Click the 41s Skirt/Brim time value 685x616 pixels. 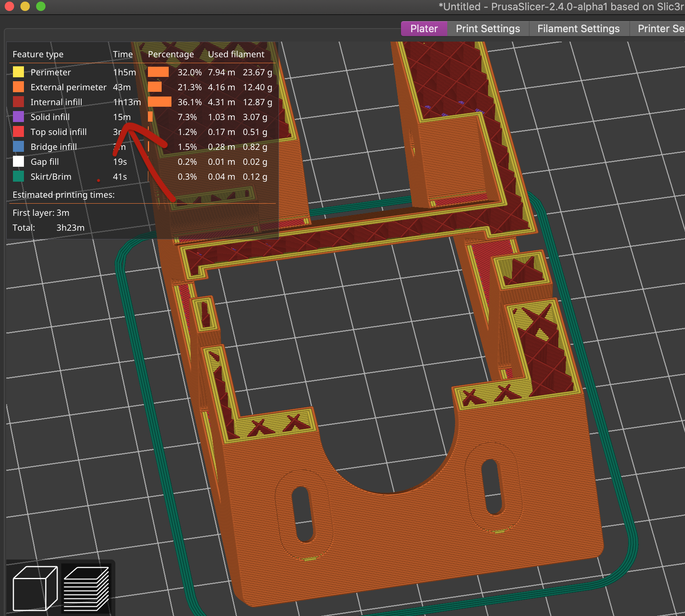pos(120,177)
